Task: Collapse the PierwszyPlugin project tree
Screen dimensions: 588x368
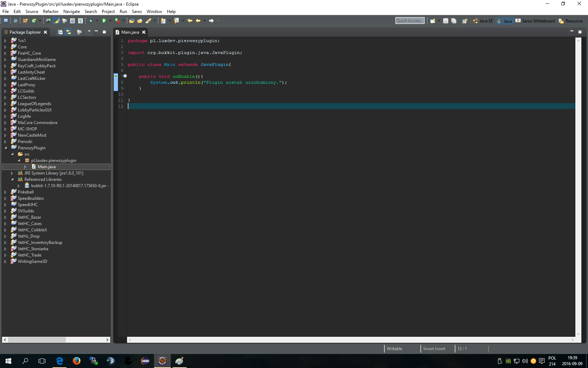Action: pos(6,148)
